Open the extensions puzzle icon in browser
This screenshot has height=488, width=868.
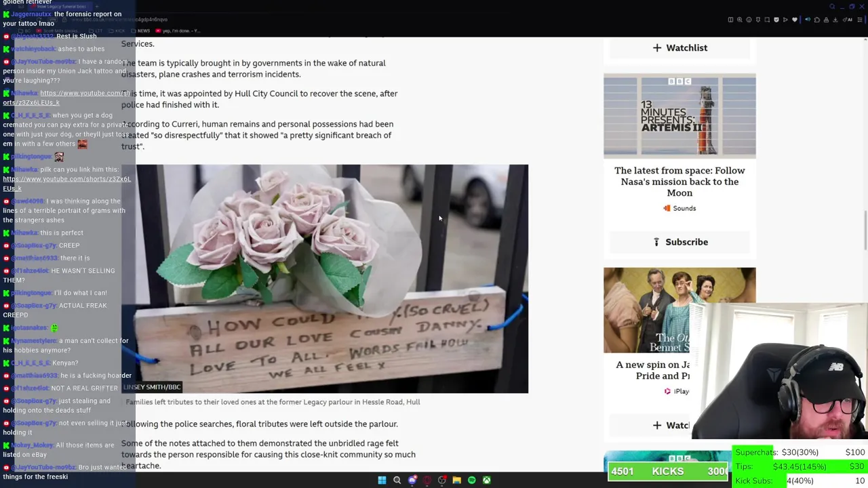point(817,20)
